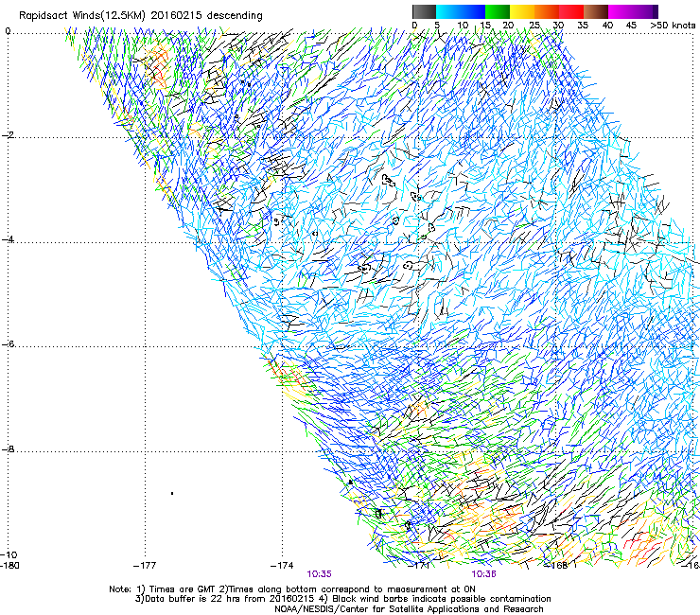This screenshot has height=615, width=700.
Task: Click the '>50 knots' legend label
Action: (674, 26)
